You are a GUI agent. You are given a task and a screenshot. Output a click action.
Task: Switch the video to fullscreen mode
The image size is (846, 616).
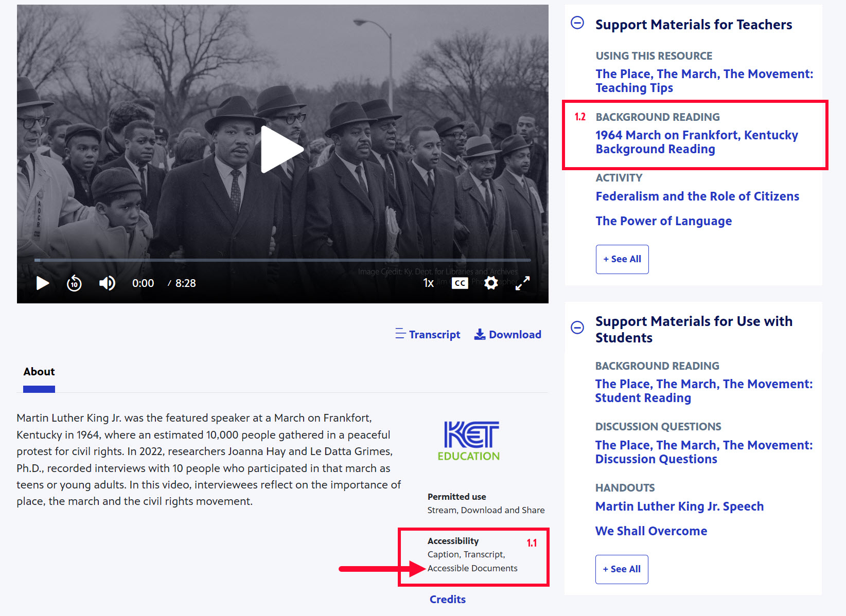(x=522, y=283)
